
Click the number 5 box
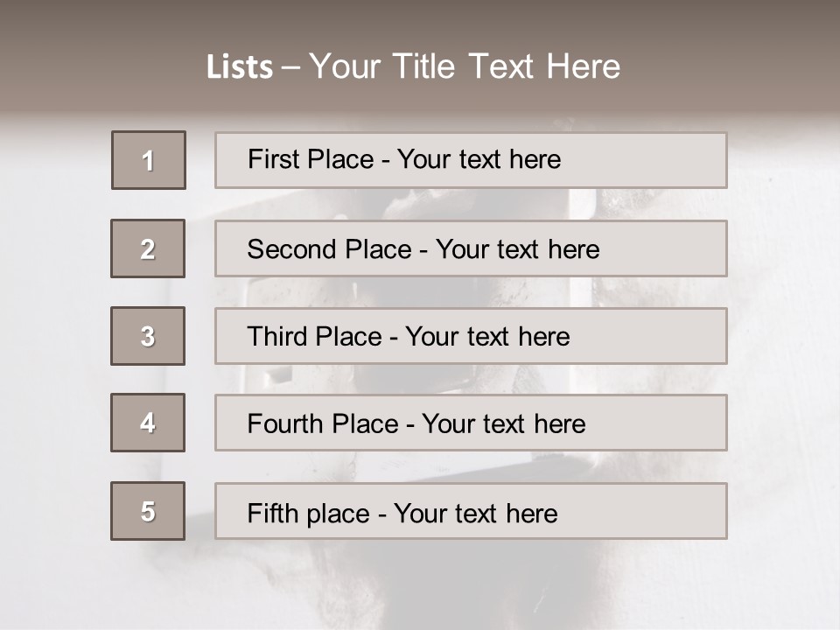coord(148,511)
